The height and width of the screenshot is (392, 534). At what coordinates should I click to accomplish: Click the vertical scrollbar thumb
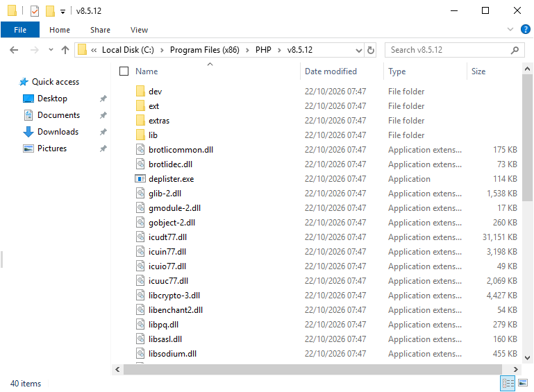pos(527,138)
